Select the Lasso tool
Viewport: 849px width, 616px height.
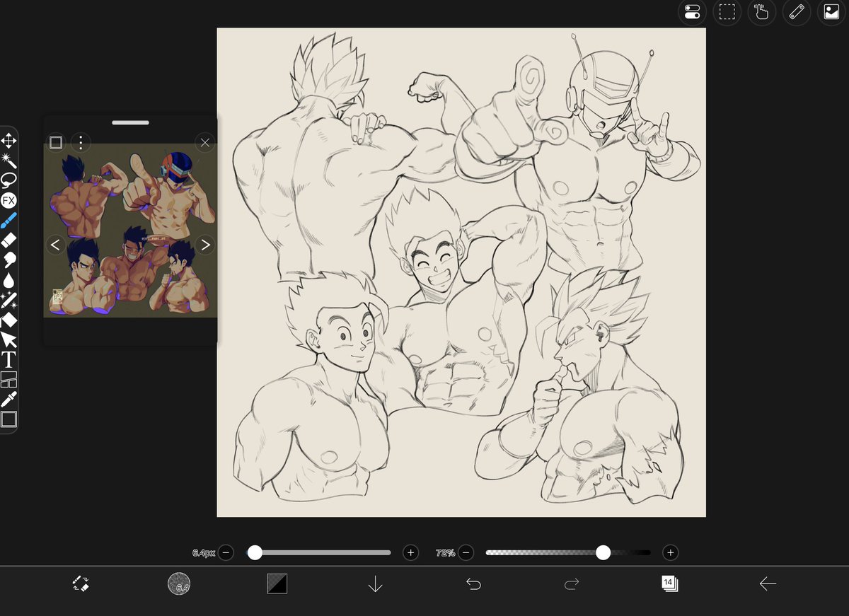click(8, 180)
